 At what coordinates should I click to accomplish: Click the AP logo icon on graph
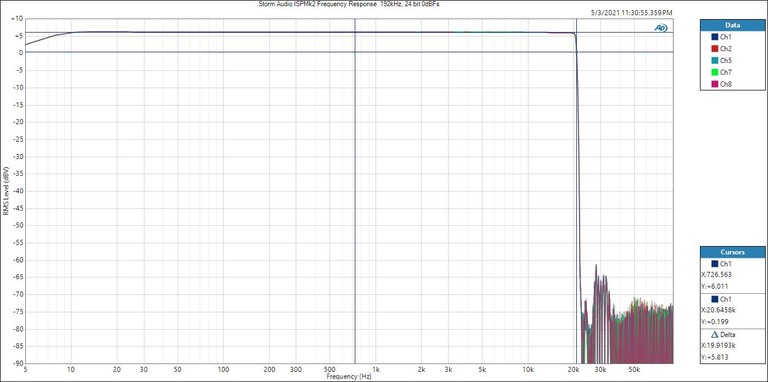pos(661,28)
